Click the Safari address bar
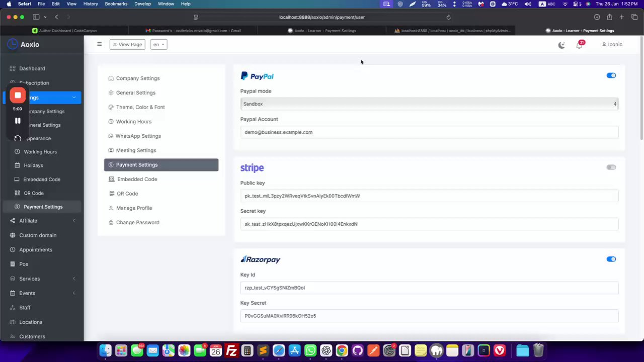This screenshot has width=644, height=362. [322, 17]
